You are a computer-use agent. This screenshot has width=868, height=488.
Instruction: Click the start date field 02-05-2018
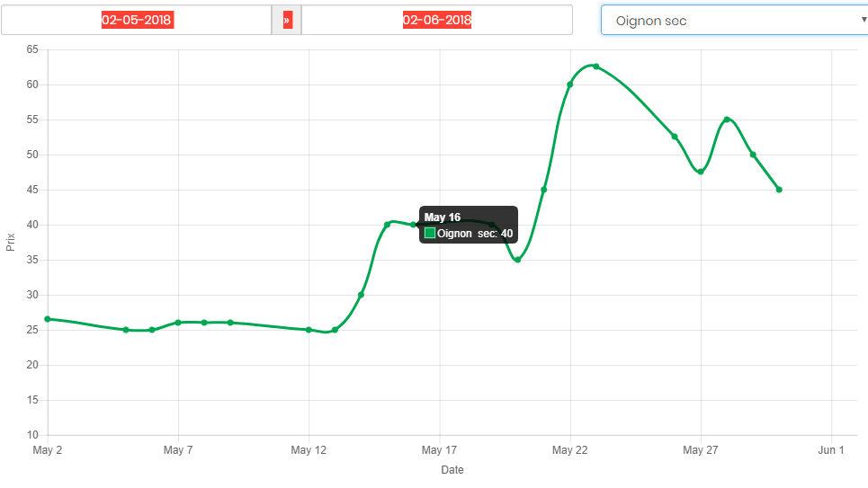coord(137,20)
